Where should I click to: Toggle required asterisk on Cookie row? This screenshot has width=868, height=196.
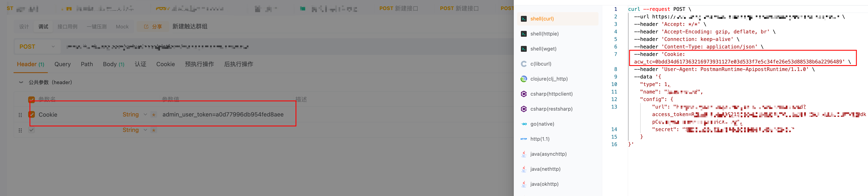154,115
